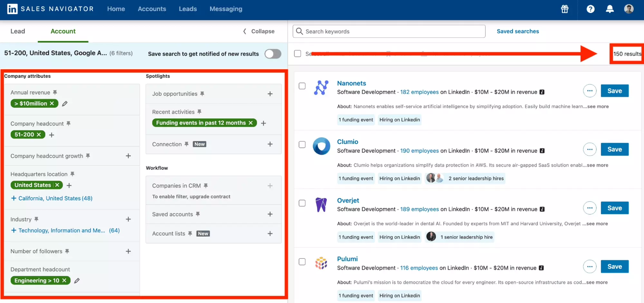Open the help question mark icon
The width and height of the screenshot is (644, 303).
click(591, 9)
